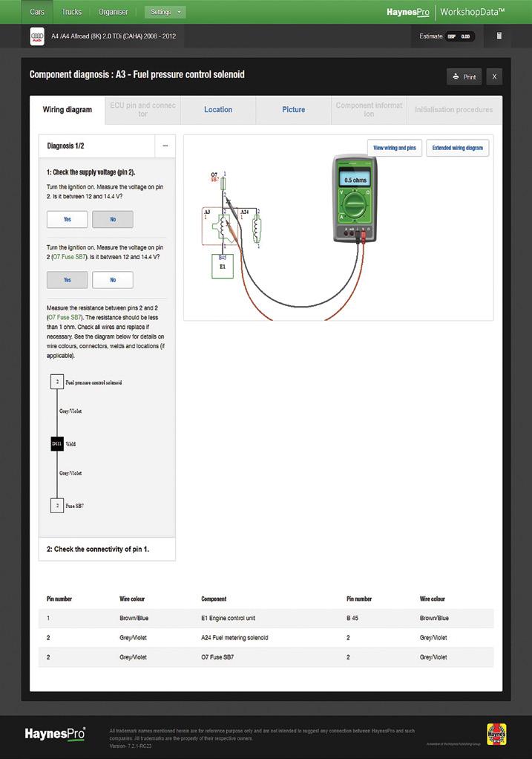Click the HaynesPro footer logo
The image size is (532, 759).
coord(55,734)
